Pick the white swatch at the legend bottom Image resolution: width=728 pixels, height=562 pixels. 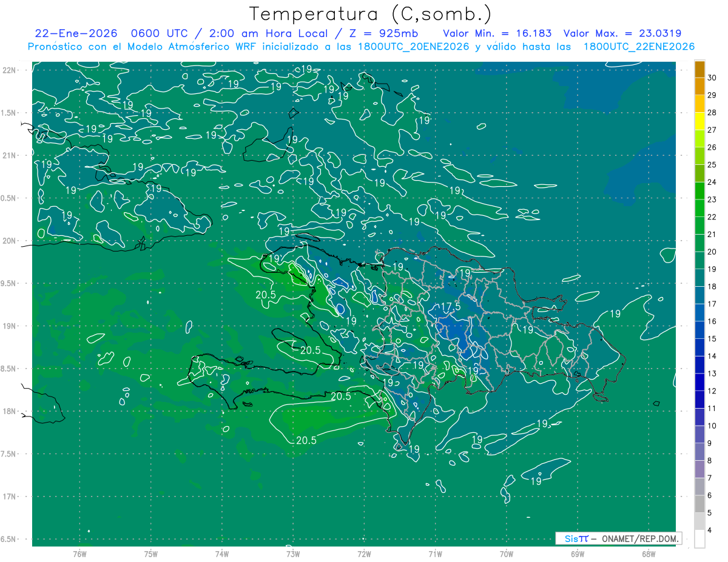click(x=699, y=539)
